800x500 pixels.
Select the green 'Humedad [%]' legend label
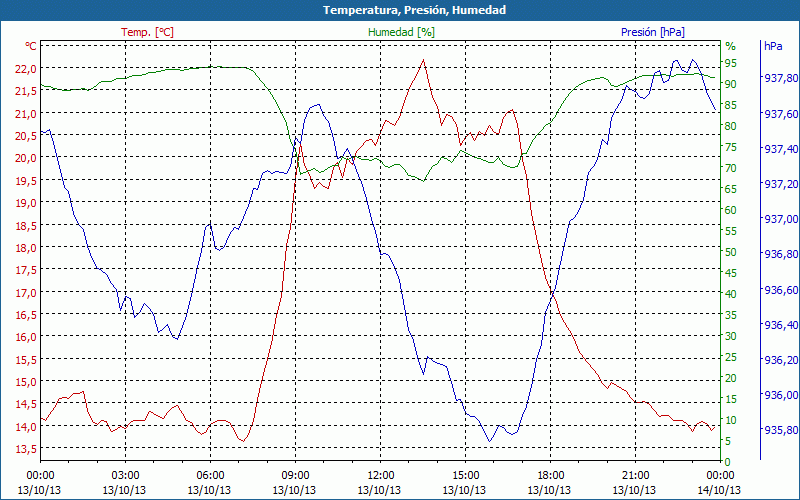[x=401, y=32]
